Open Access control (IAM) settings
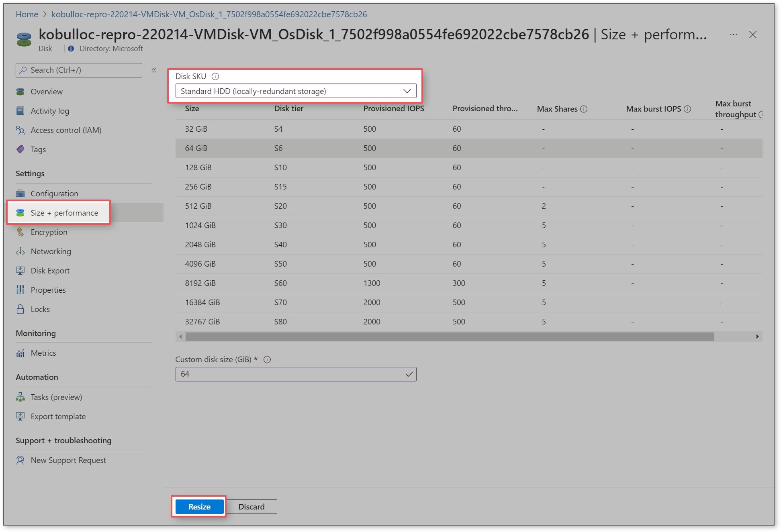781x532 pixels. [20, 130]
